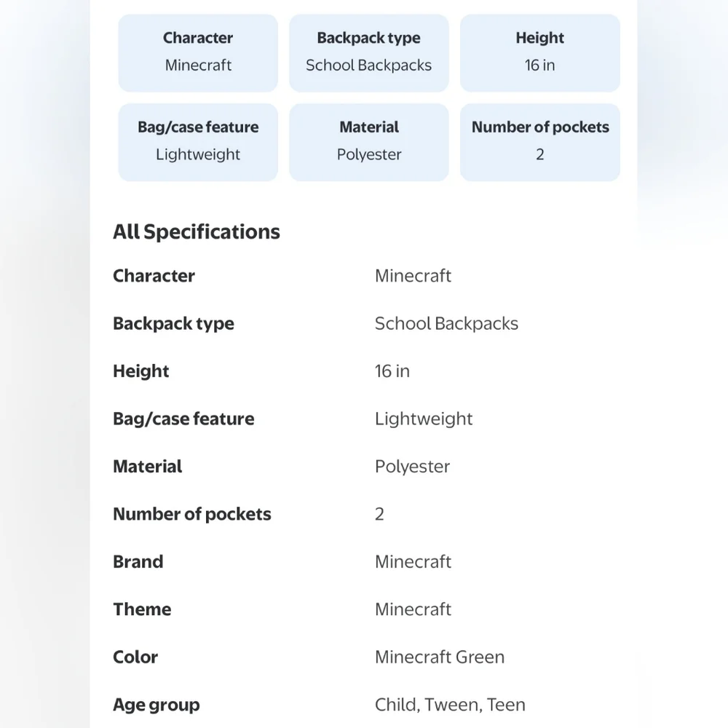
Task: Click the Character highlight card
Action: [x=198, y=52]
